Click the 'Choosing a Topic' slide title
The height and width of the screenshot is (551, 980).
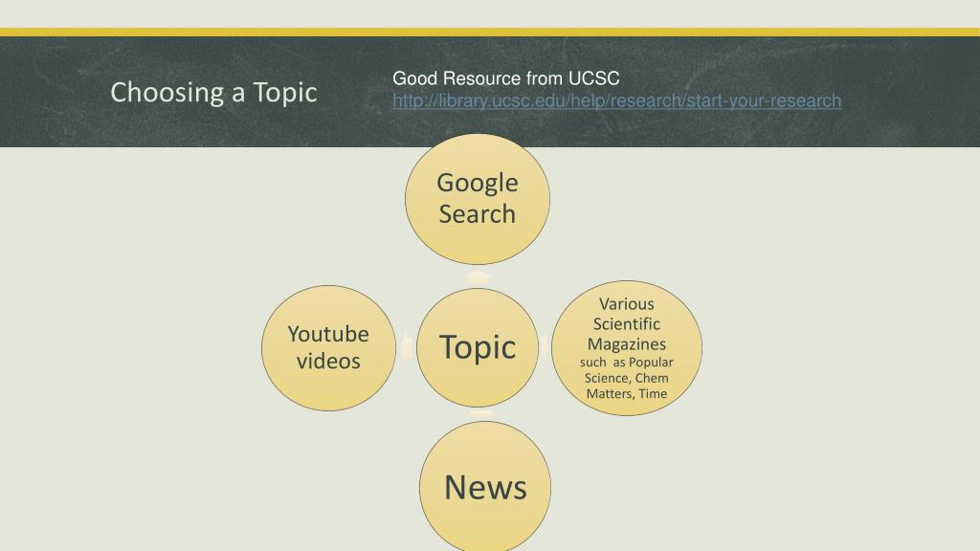213,93
